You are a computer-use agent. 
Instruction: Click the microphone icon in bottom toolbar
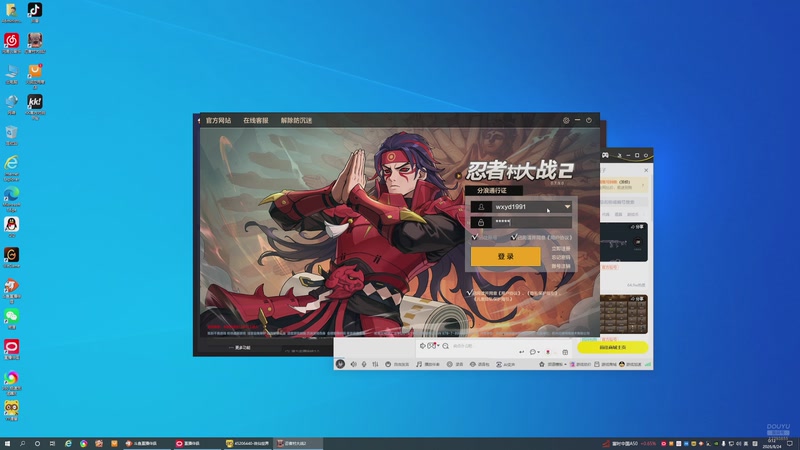pyautogui.click(x=364, y=364)
